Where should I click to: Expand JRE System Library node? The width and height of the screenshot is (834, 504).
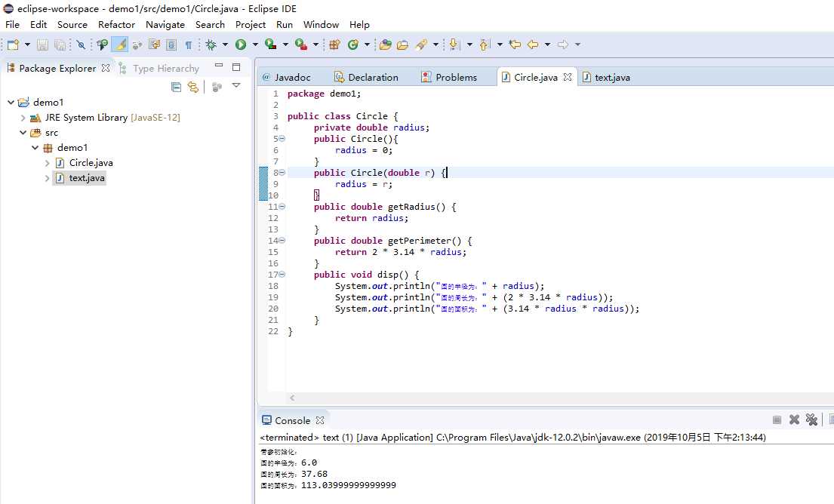[23, 118]
